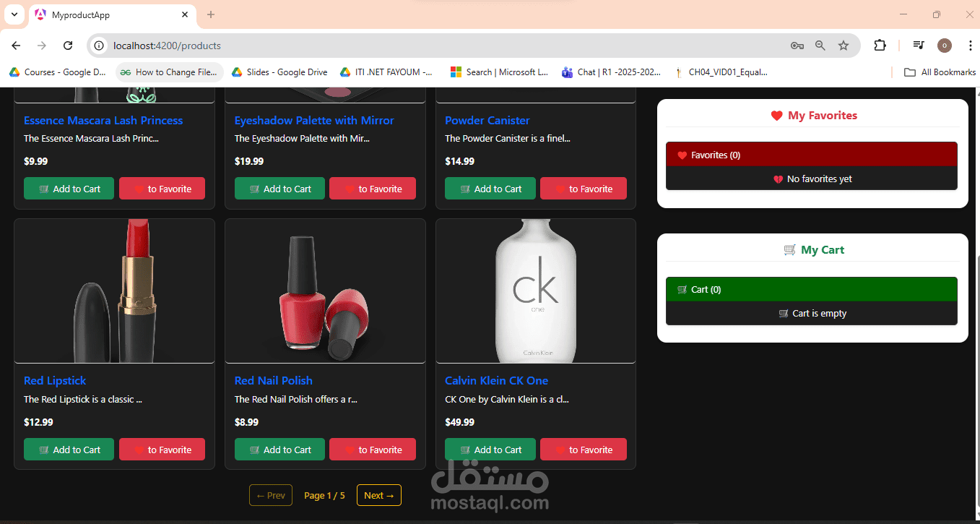This screenshot has width=980, height=524.
Task: Add Eyeshadow Palette to cart
Action: tap(279, 189)
